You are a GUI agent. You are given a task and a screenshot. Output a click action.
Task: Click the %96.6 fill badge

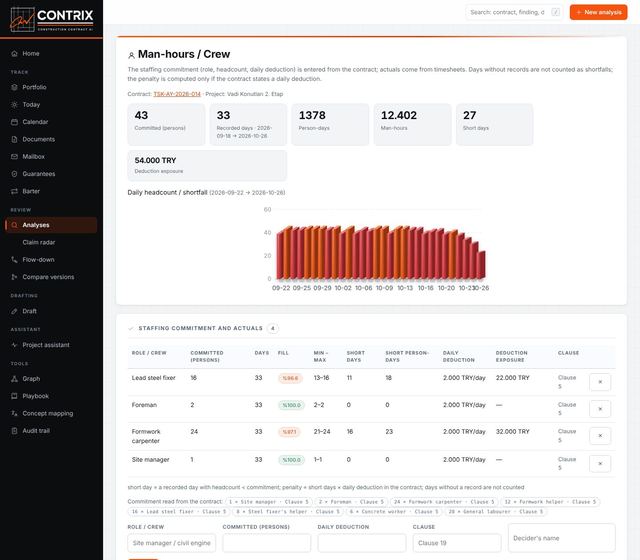pyautogui.click(x=290, y=378)
